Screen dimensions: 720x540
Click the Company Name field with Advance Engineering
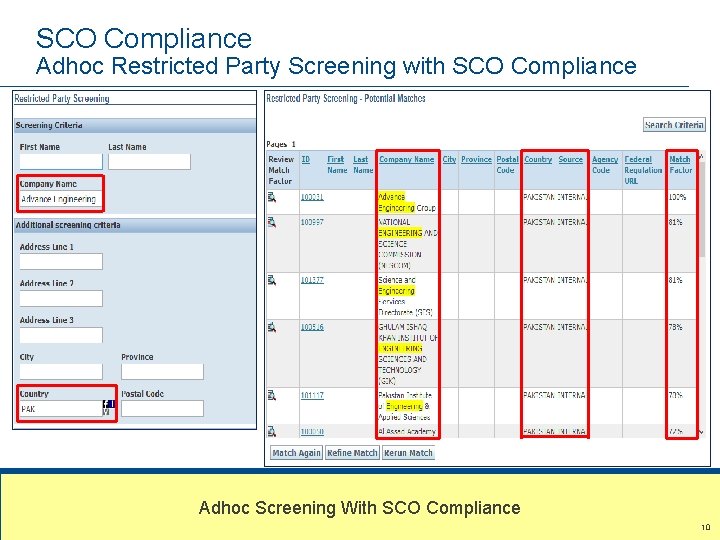tap(61, 199)
